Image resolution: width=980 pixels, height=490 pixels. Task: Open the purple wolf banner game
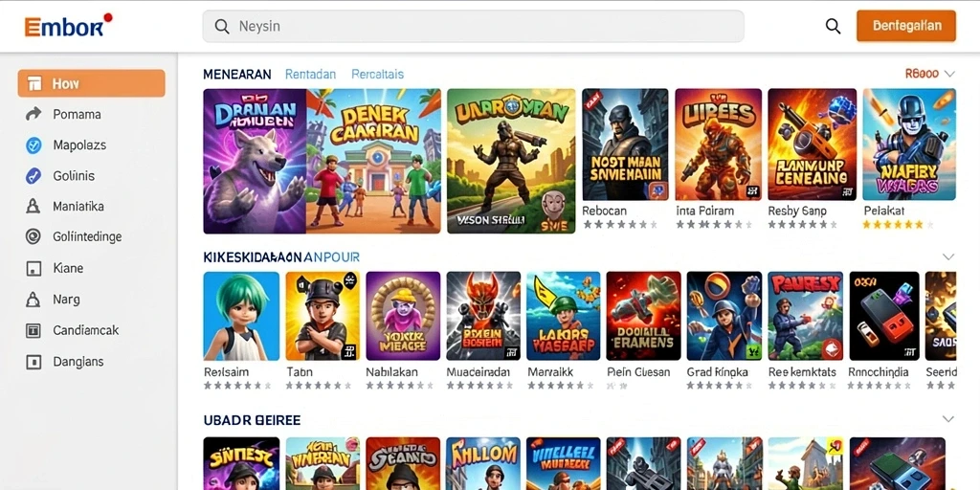[255, 161]
